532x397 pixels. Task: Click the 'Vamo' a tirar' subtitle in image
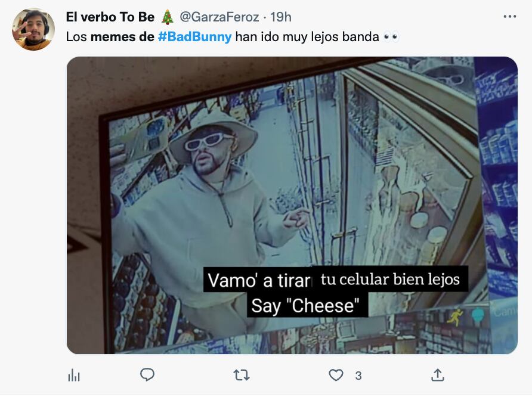click(x=259, y=280)
